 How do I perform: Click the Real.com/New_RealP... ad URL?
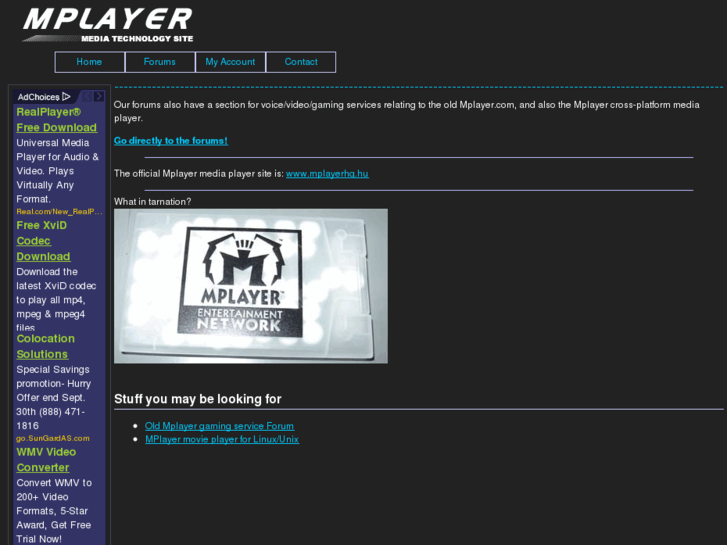pos(59,212)
